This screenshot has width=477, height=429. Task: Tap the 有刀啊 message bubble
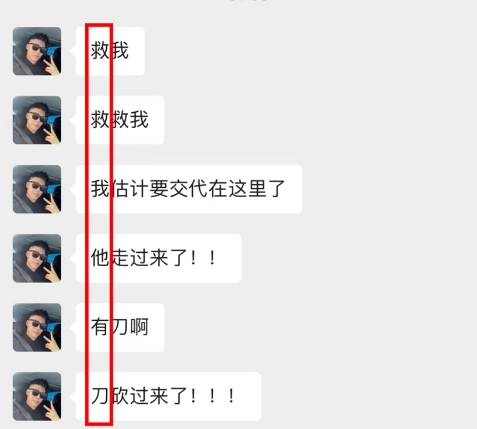point(120,327)
